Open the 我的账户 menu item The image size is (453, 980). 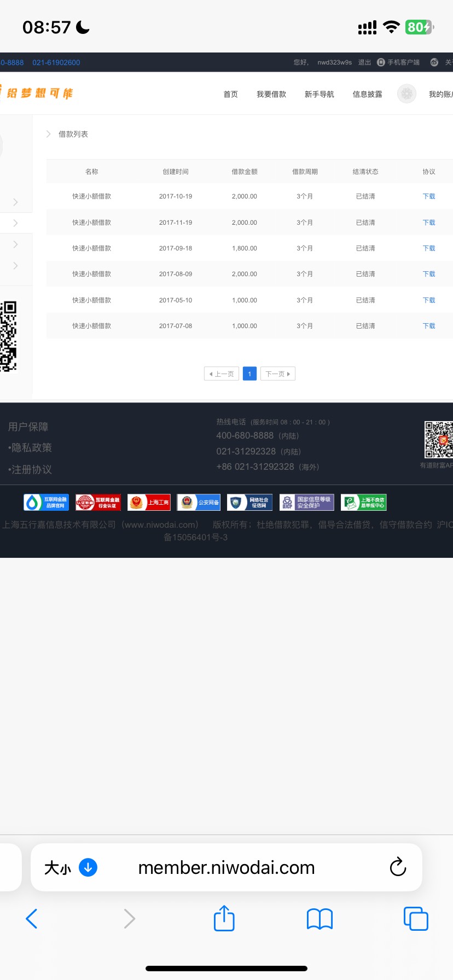click(x=441, y=94)
